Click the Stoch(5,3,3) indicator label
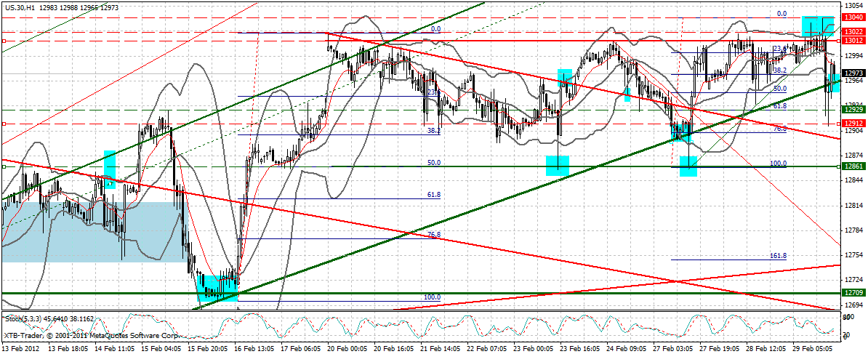This screenshot has height=354, width=868. coord(23,319)
